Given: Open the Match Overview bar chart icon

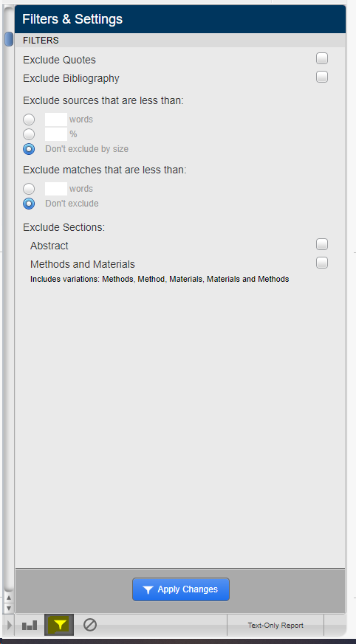Looking at the screenshot, I should click(x=30, y=625).
